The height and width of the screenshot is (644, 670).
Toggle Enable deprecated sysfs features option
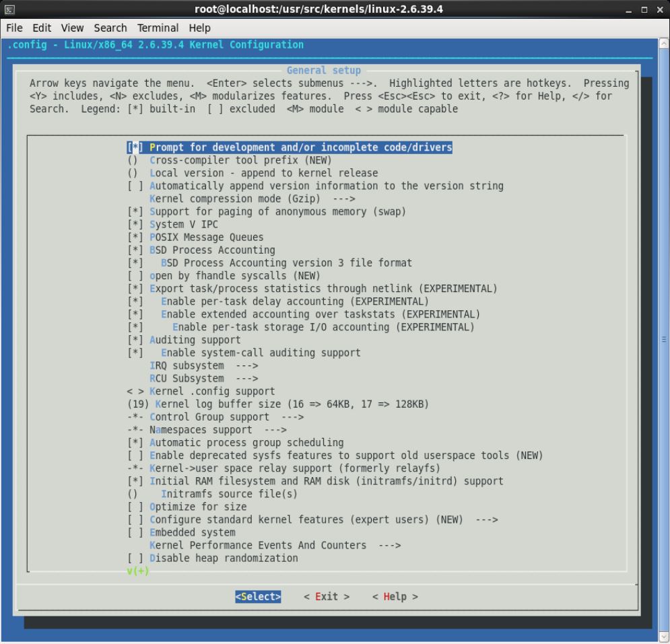click(x=335, y=455)
